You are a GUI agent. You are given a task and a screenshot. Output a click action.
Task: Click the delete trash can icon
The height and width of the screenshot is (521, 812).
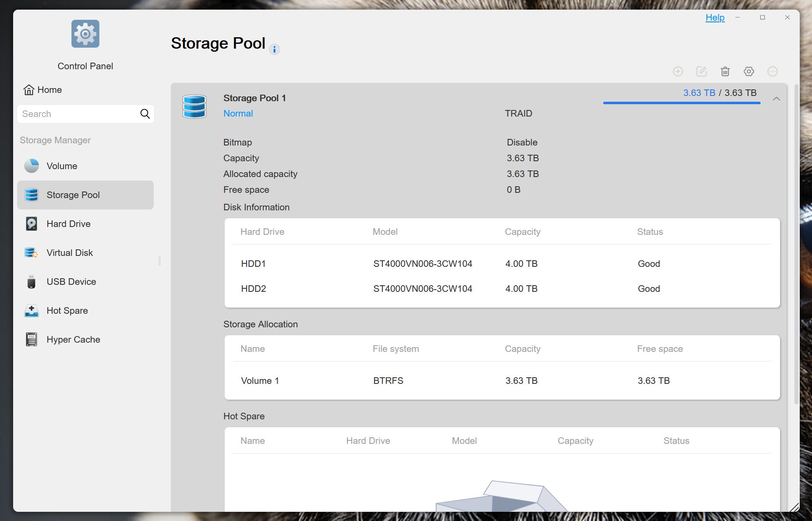(725, 71)
